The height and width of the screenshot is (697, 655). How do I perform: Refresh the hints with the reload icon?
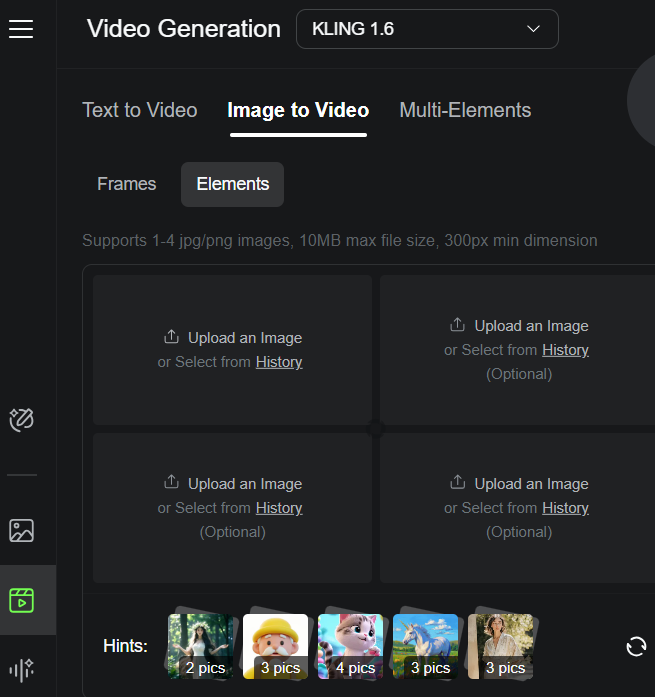636,646
